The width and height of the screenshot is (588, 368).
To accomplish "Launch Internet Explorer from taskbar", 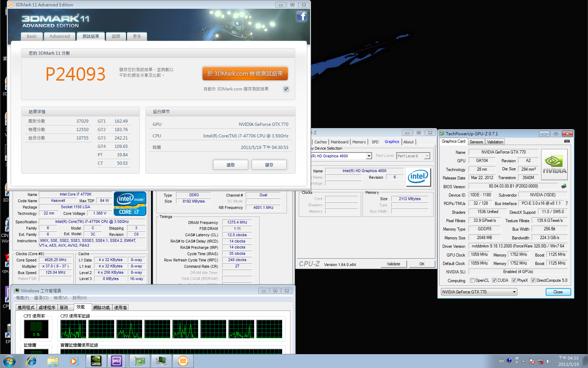I will pos(31,361).
